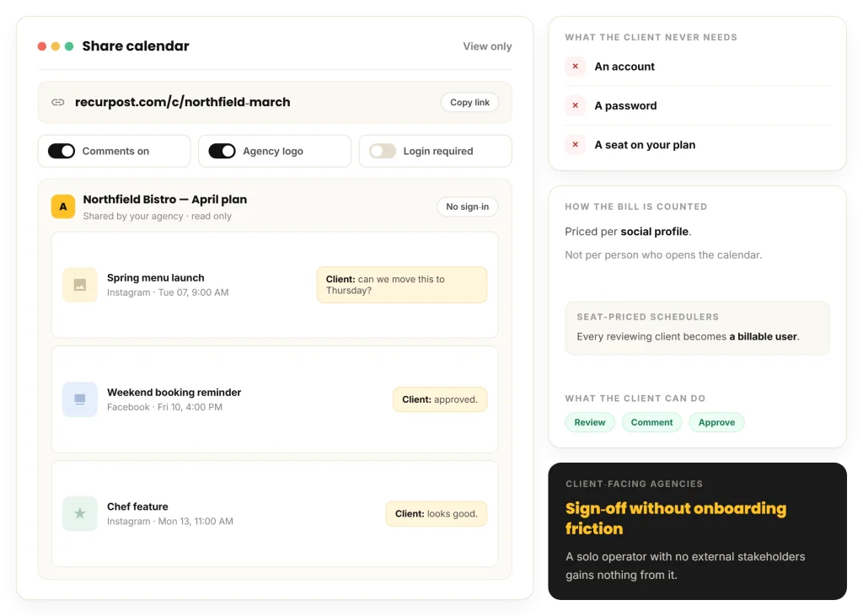
Task: Click the 'Sign-off without onboarding friction' headline
Action: [676, 518]
